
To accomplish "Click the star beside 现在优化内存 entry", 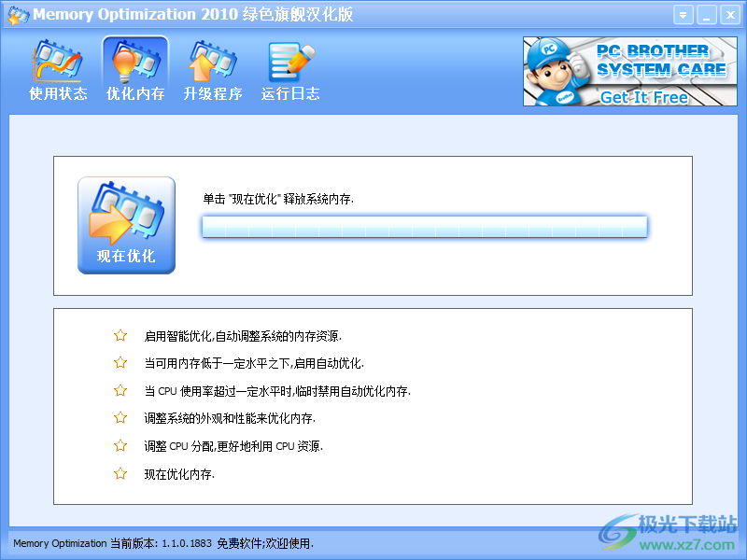I will [x=120, y=473].
